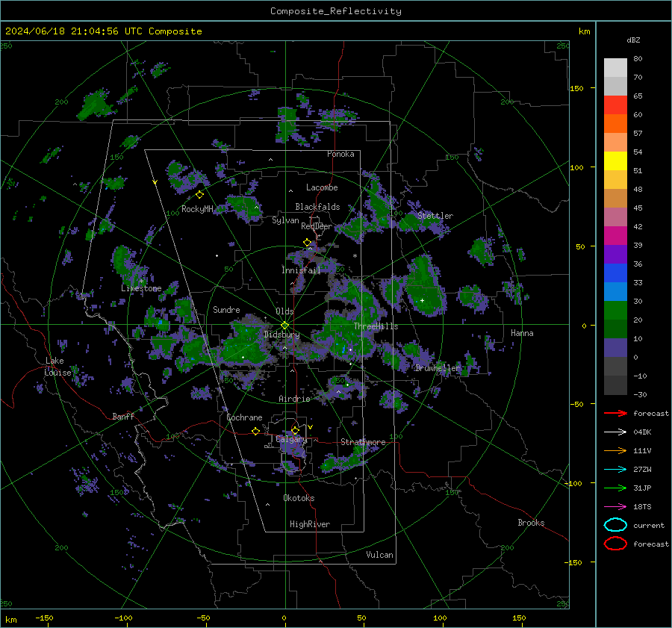
Task: Click the cyan 27ZW arrow icon
Action: click(x=615, y=470)
